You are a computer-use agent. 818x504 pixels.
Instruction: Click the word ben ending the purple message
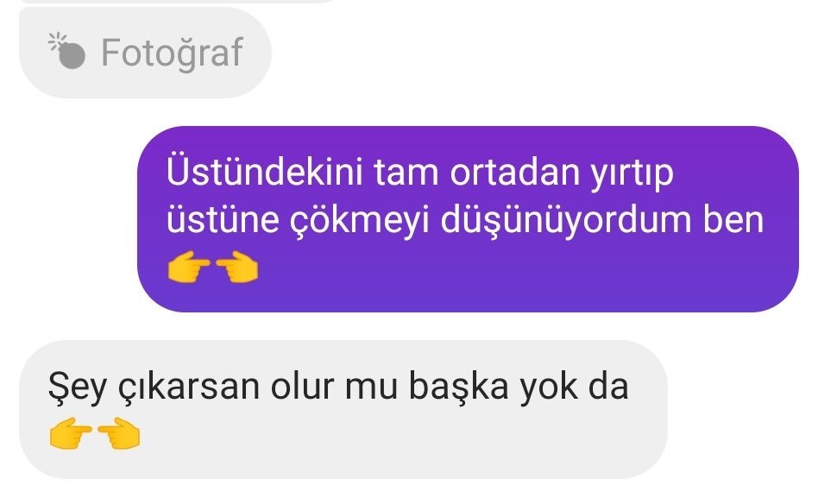pos(733,220)
